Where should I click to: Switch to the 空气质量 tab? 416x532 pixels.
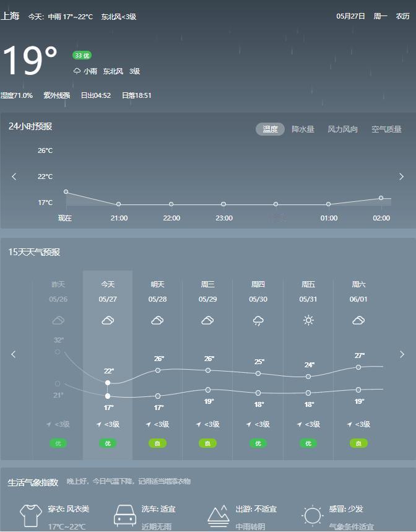point(386,129)
